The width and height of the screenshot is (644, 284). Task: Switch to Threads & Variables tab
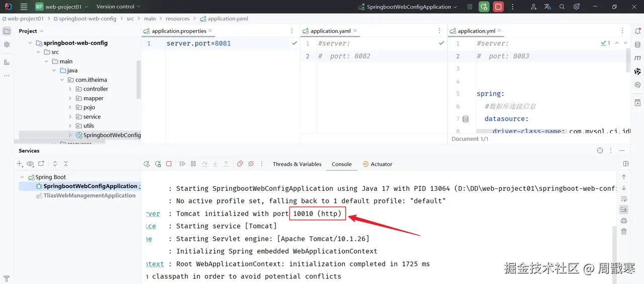pyautogui.click(x=297, y=164)
